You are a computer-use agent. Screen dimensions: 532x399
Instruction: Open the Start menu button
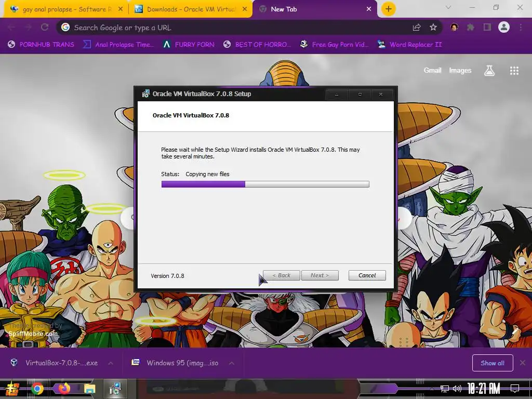(x=12, y=389)
